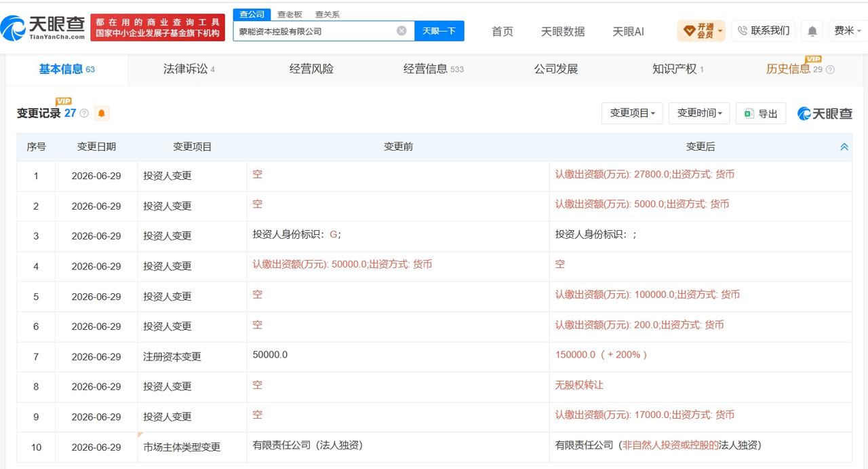Image resolution: width=868 pixels, height=469 pixels.
Task: Select 认缴出资额 100000.0 in row 5
Action: pyautogui.click(x=648, y=295)
